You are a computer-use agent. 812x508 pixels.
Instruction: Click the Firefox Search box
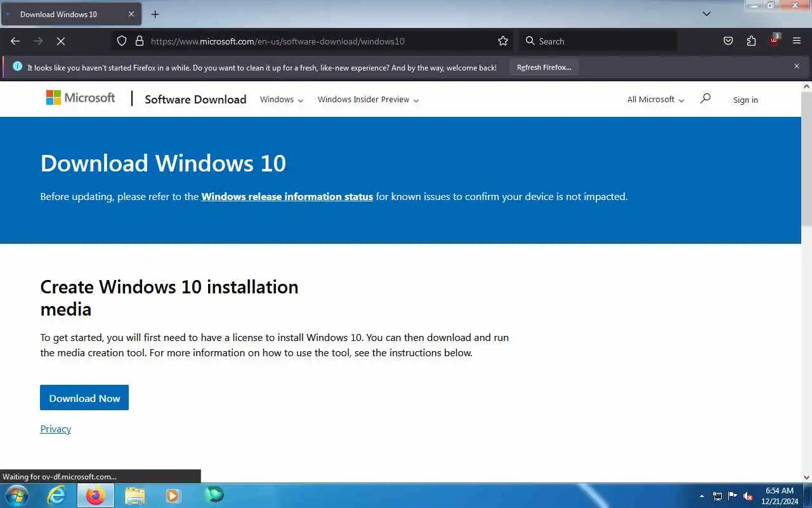click(598, 41)
